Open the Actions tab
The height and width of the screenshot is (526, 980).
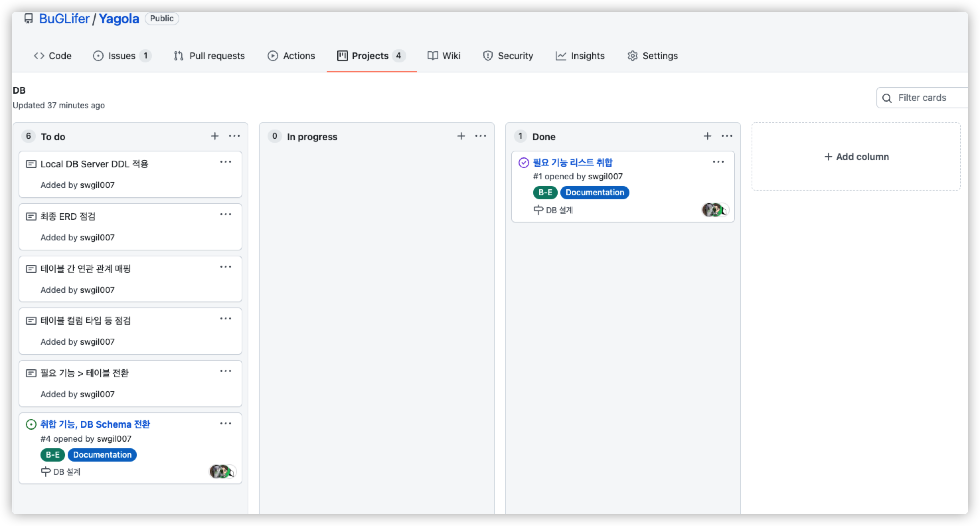pos(291,55)
